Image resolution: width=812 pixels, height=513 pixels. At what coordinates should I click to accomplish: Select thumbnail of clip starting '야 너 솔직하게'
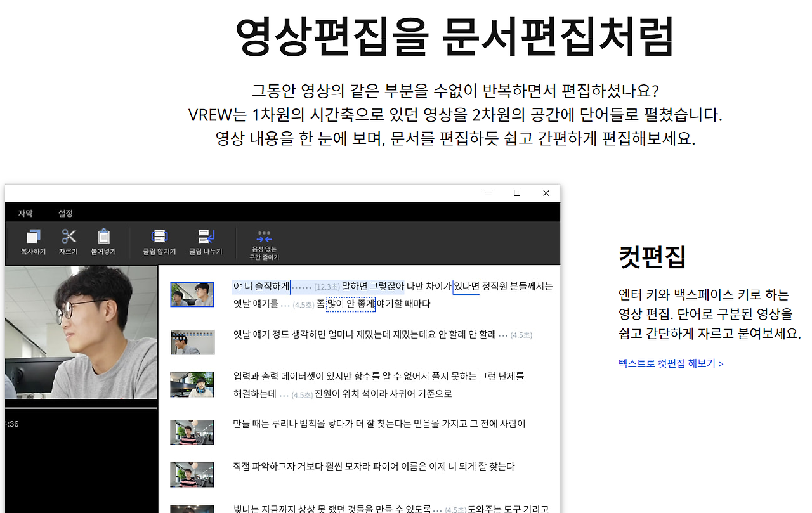[192, 295]
